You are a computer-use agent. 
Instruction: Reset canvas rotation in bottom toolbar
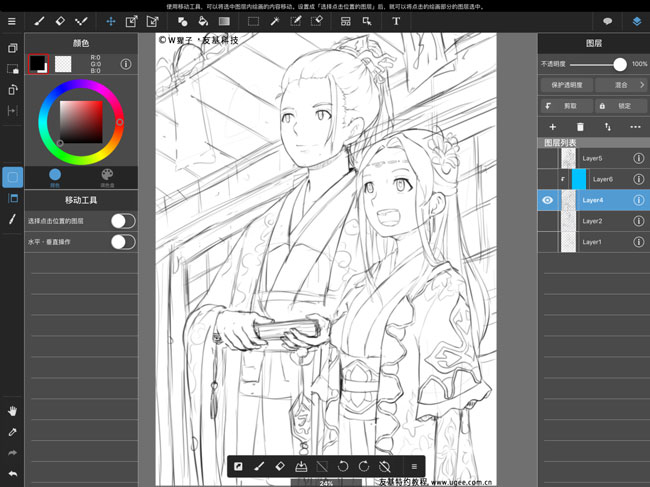[x=385, y=467]
